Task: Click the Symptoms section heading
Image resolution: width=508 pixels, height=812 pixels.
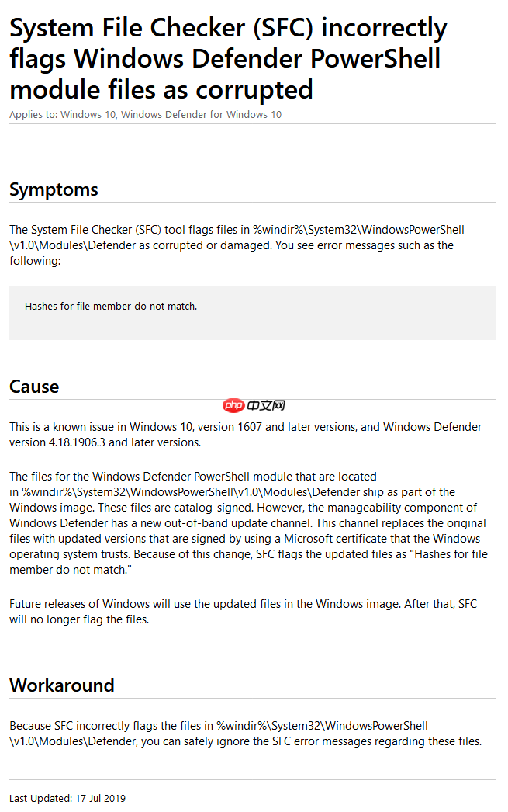Action: pyautogui.click(x=54, y=189)
